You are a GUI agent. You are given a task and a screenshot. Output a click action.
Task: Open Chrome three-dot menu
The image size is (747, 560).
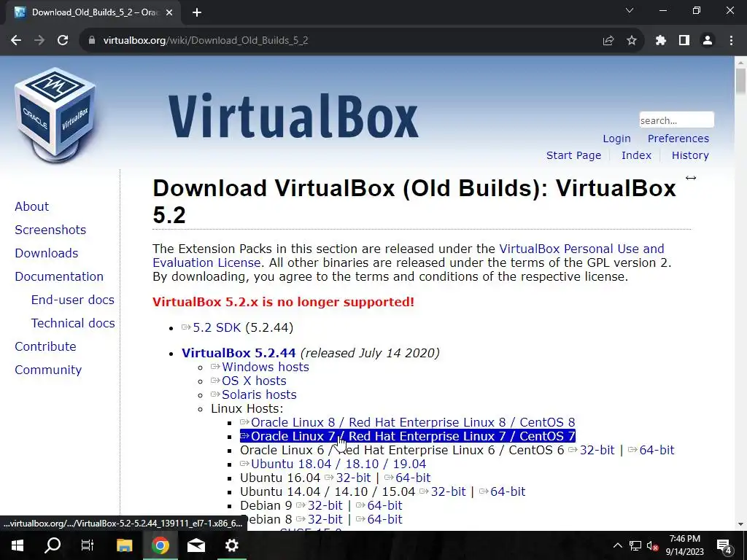click(x=731, y=41)
